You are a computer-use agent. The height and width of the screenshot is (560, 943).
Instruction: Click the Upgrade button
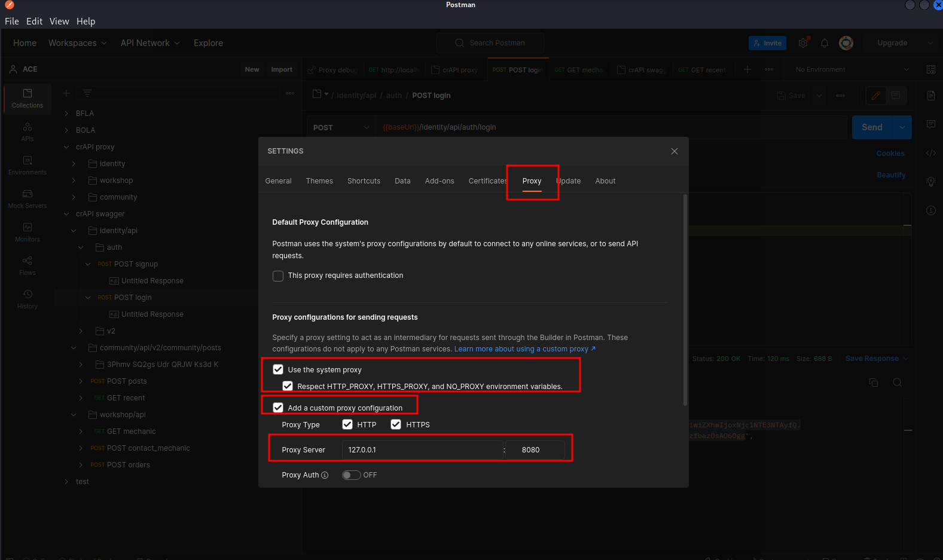pyautogui.click(x=892, y=43)
